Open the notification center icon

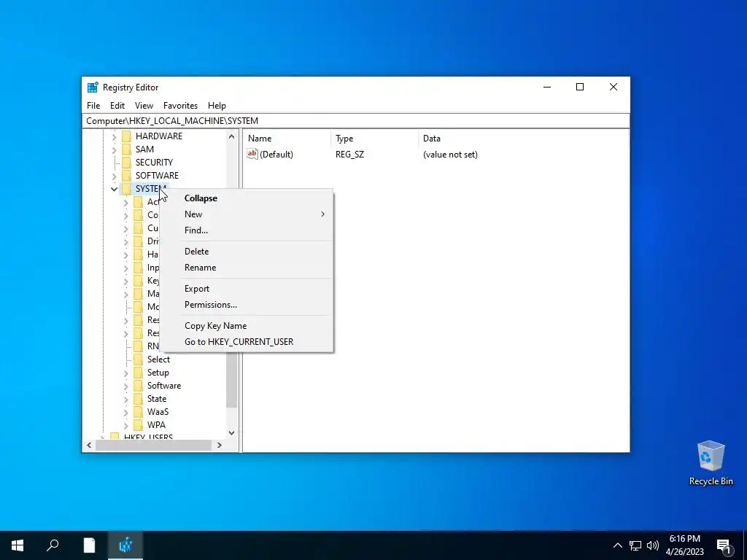[x=724, y=546]
